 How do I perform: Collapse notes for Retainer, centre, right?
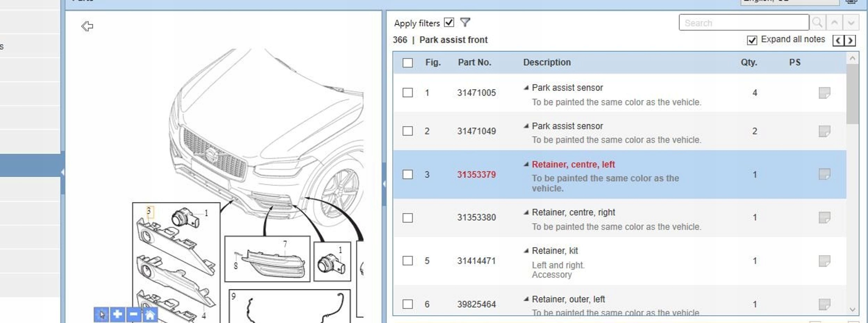point(526,212)
